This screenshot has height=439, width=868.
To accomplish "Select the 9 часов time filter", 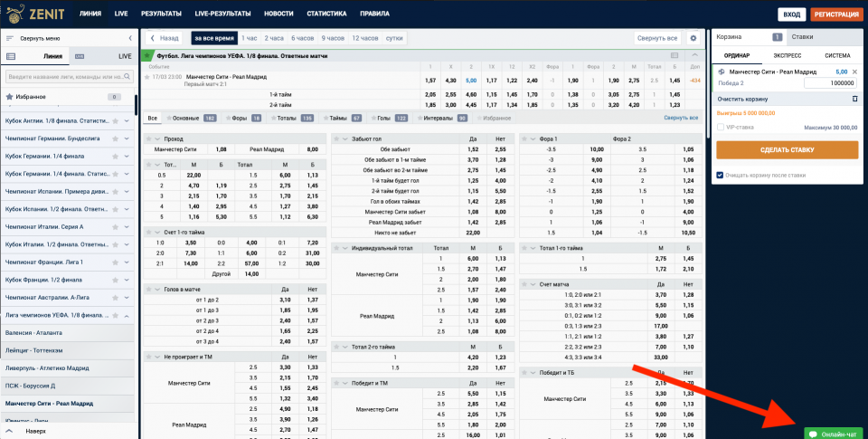I will (x=333, y=38).
